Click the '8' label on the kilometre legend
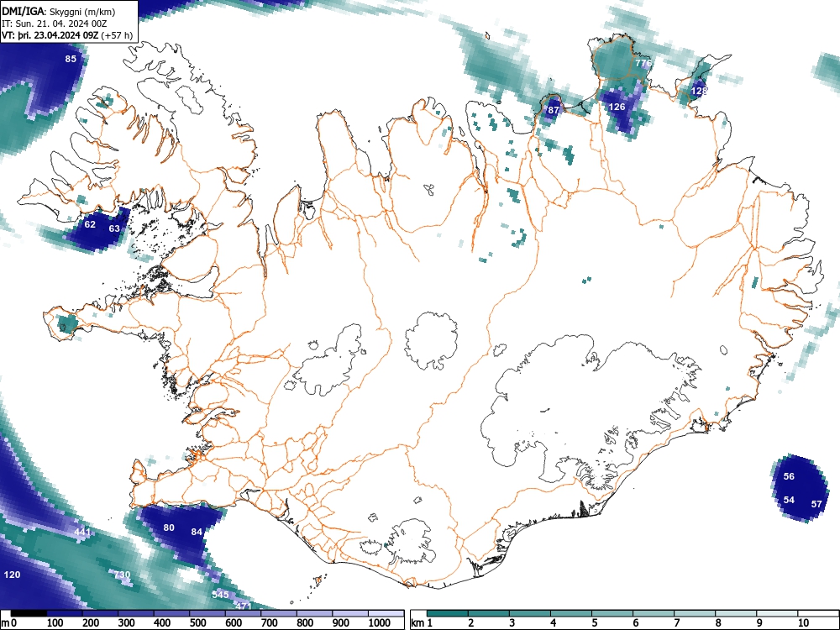The width and height of the screenshot is (840, 630). [718, 623]
